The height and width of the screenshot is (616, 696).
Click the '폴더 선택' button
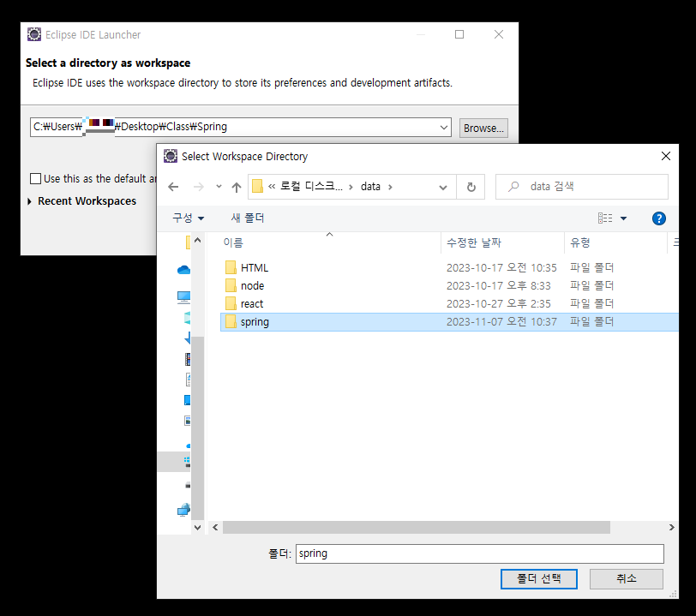(x=539, y=578)
